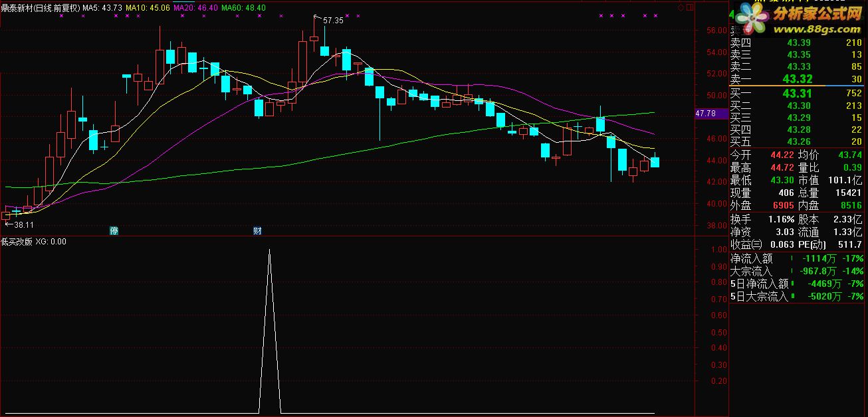Click the chart title 鼎泰新材(日线 前复权)
This screenshot has height=417, width=868.
point(41,8)
